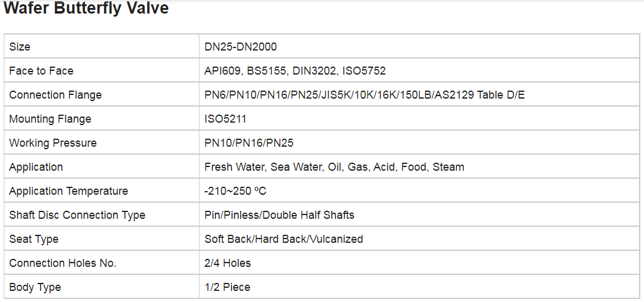Click the Shaft Disc Connection Type label
The width and height of the screenshot is (644, 302).
[77, 215]
